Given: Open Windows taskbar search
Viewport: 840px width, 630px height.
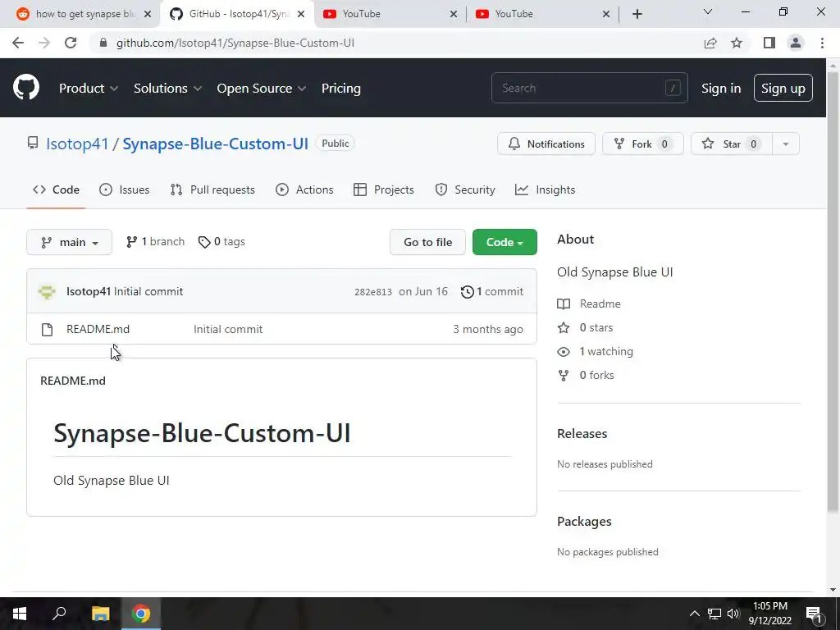Looking at the screenshot, I should (59, 614).
